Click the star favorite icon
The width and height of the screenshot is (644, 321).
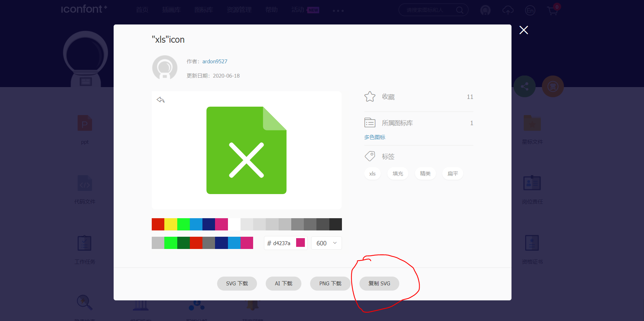click(370, 97)
